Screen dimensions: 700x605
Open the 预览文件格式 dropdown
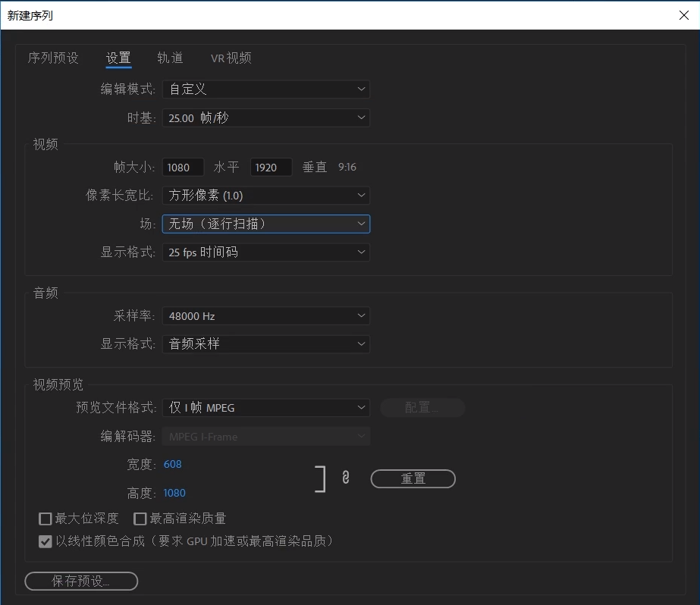tap(265, 407)
